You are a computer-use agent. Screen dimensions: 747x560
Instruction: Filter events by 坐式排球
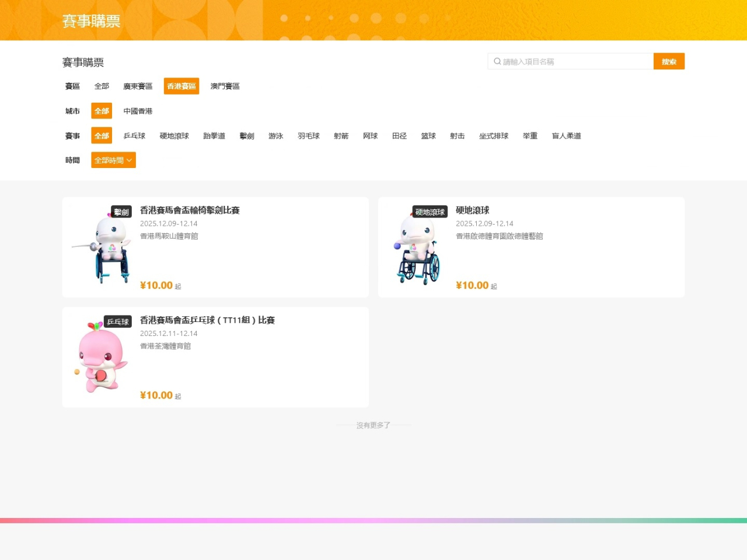pos(493,136)
